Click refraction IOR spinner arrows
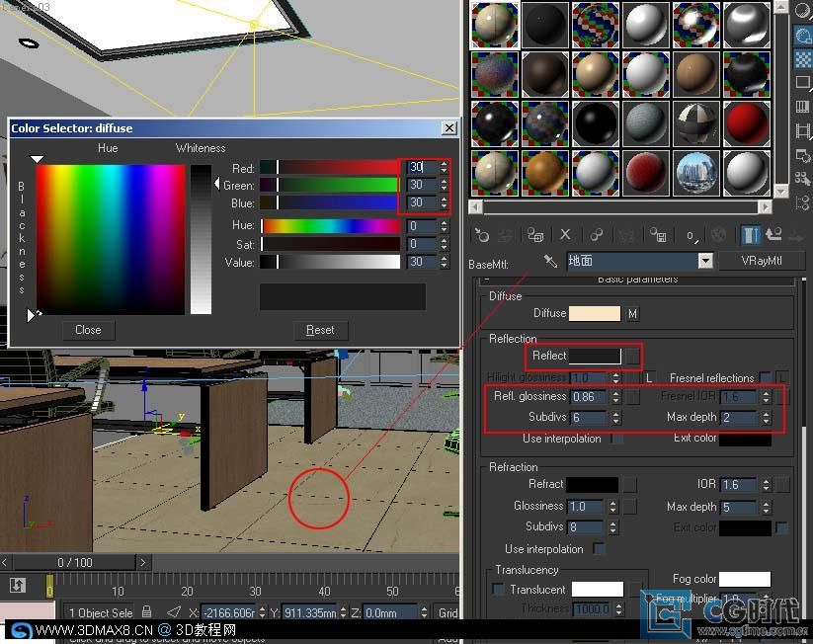 [766, 484]
